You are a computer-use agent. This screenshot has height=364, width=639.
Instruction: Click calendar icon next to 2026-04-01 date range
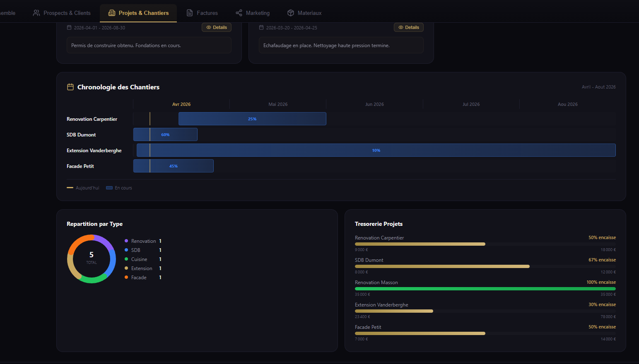click(69, 28)
